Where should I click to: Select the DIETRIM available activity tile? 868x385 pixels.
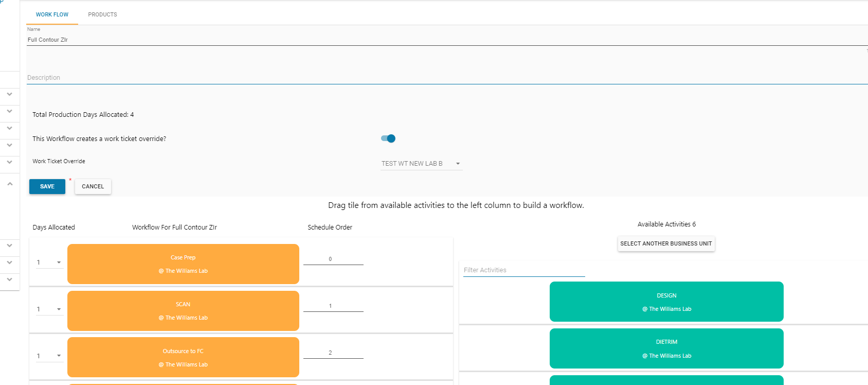tap(666, 348)
